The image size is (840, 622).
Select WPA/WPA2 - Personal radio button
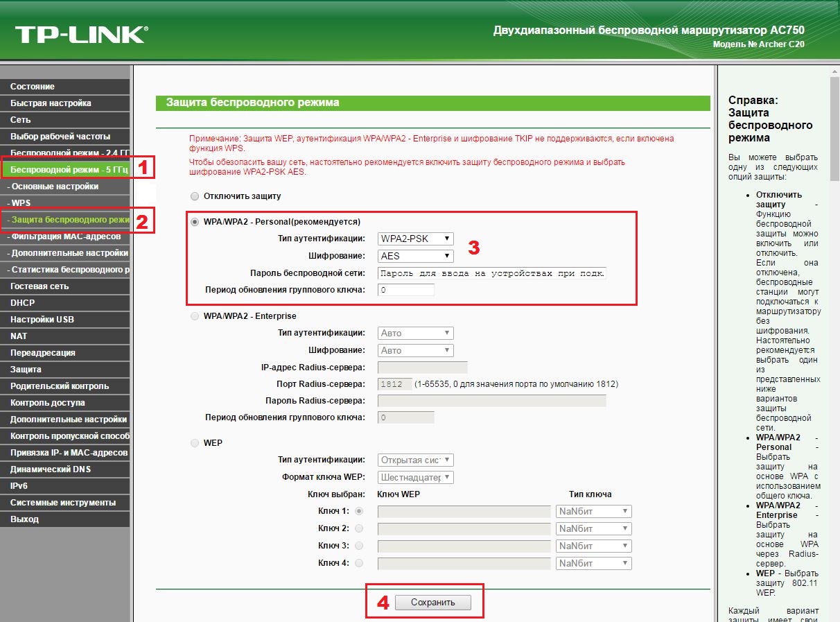[195, 222]
